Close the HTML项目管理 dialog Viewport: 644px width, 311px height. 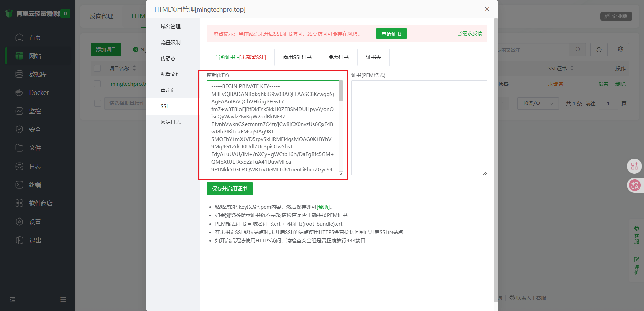(x=487, y=9)
